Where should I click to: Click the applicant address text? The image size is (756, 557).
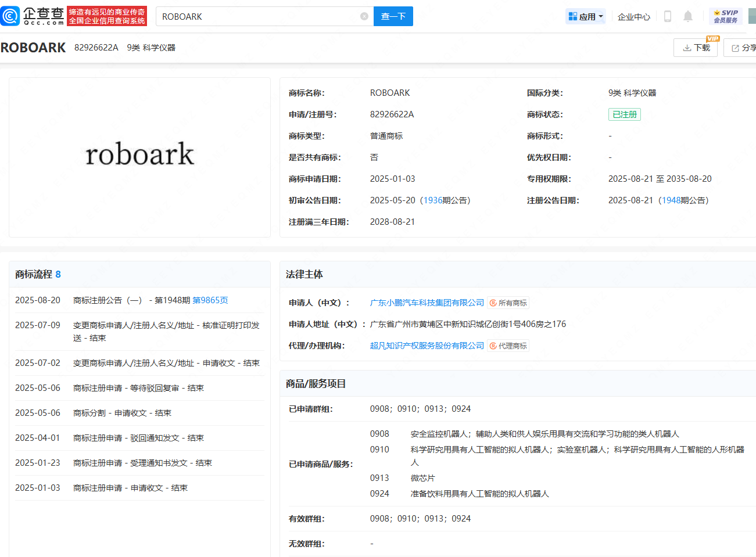(468, 324)
